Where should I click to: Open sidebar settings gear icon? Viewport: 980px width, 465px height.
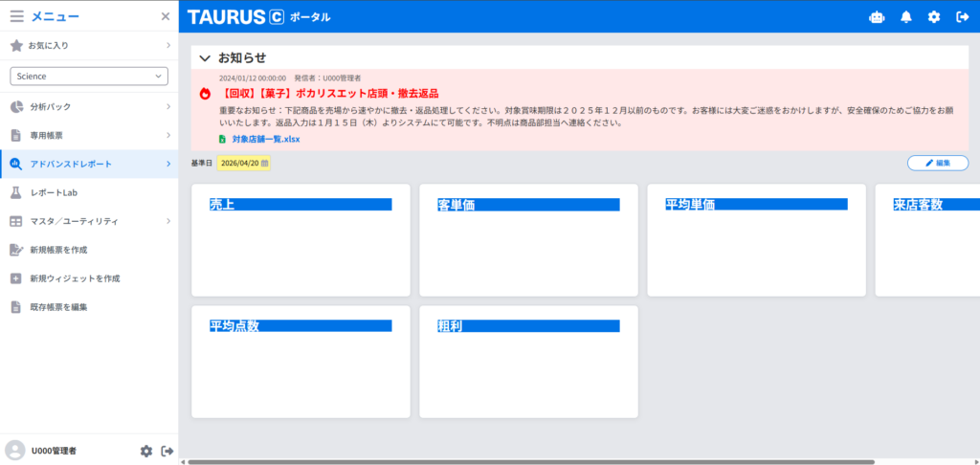pos(146,451)
